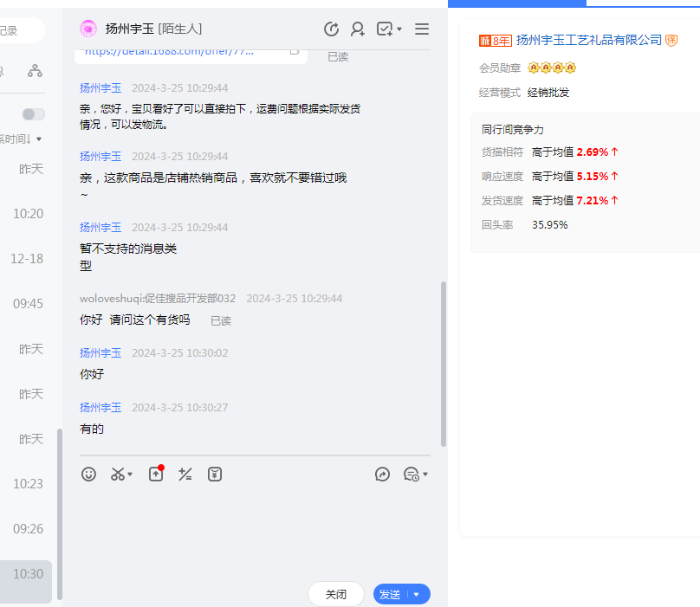The height and width of the screenshot is (607, 700).
Task: Click the file upload icon with red dot
Action: click(x=156, y=474)
